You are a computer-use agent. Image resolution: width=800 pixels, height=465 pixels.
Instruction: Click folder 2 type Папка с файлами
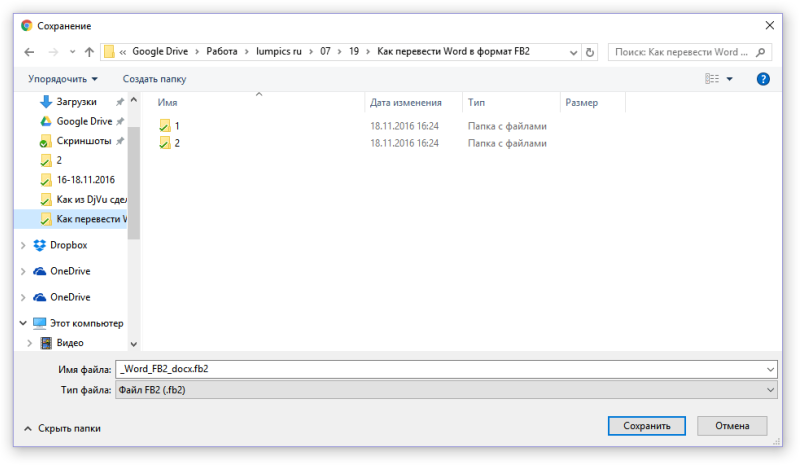(x=507, y=143)
